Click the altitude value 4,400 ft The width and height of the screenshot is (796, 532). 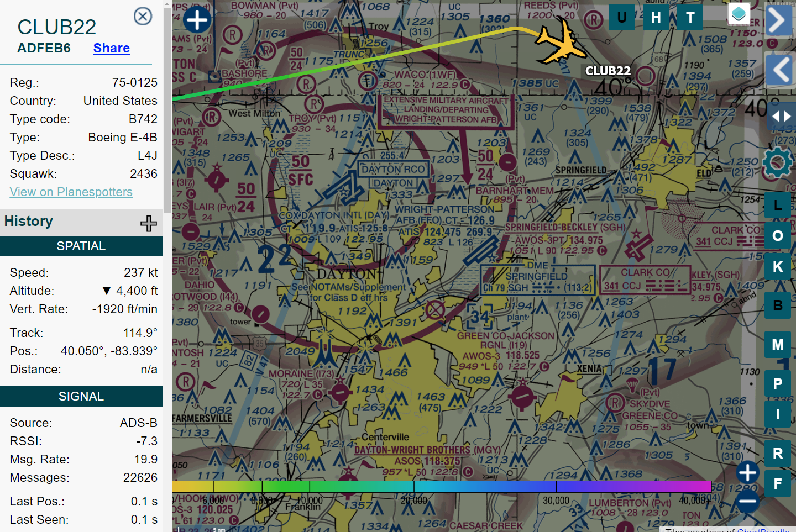[137, 291]
